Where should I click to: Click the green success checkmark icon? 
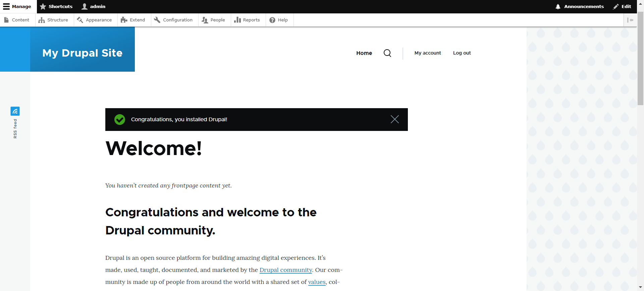click(x=120, y=120)
